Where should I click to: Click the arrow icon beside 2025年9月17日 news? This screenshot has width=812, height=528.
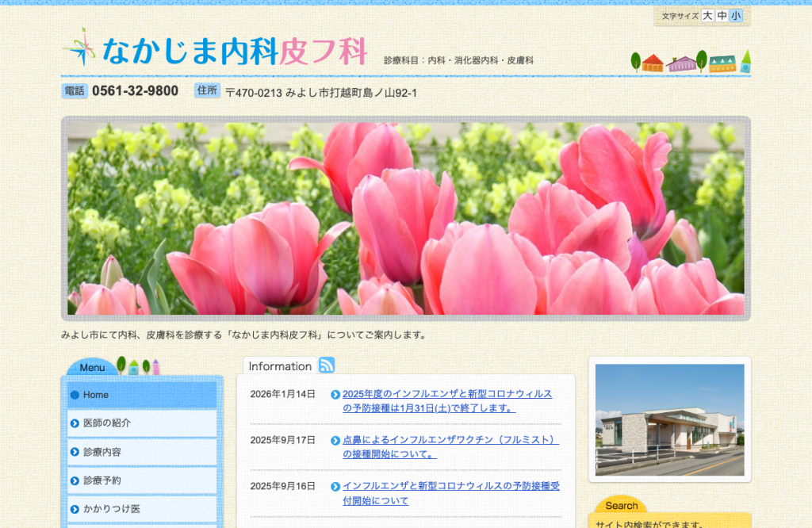335,441
